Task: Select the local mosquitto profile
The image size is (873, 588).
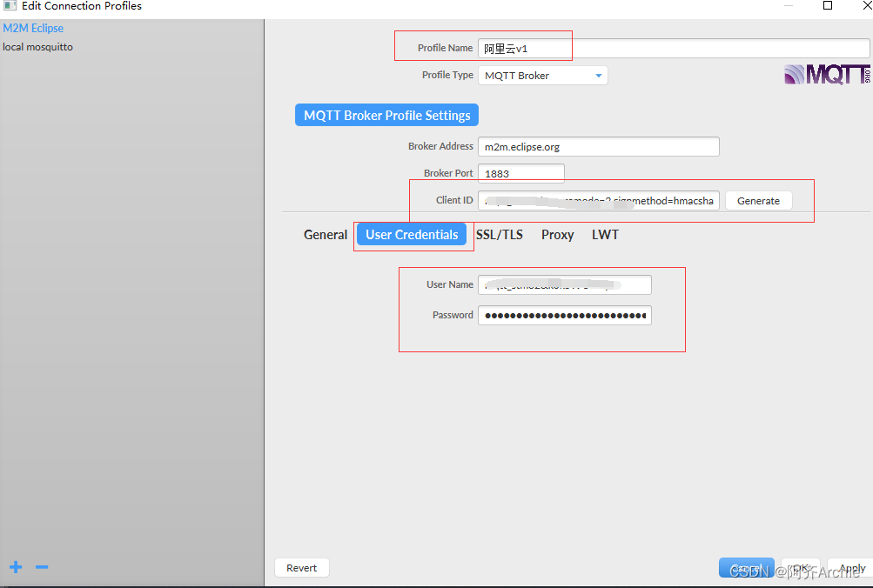Action: 37,47
